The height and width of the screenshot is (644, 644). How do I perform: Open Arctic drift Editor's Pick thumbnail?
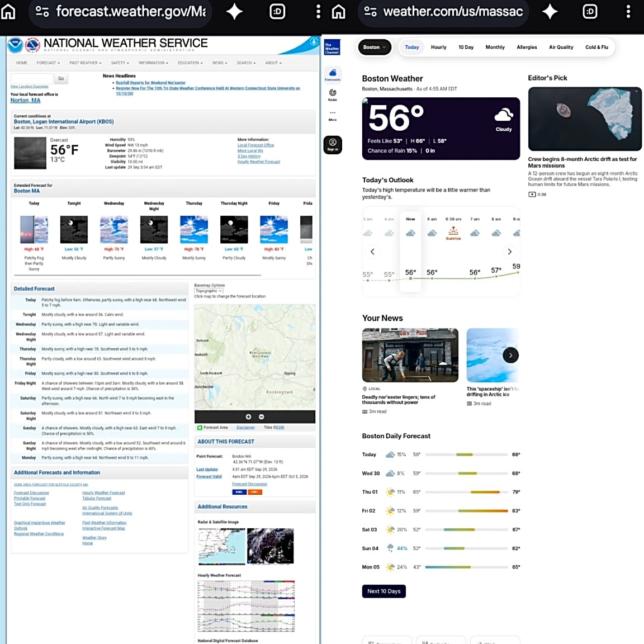click(584, 119)
